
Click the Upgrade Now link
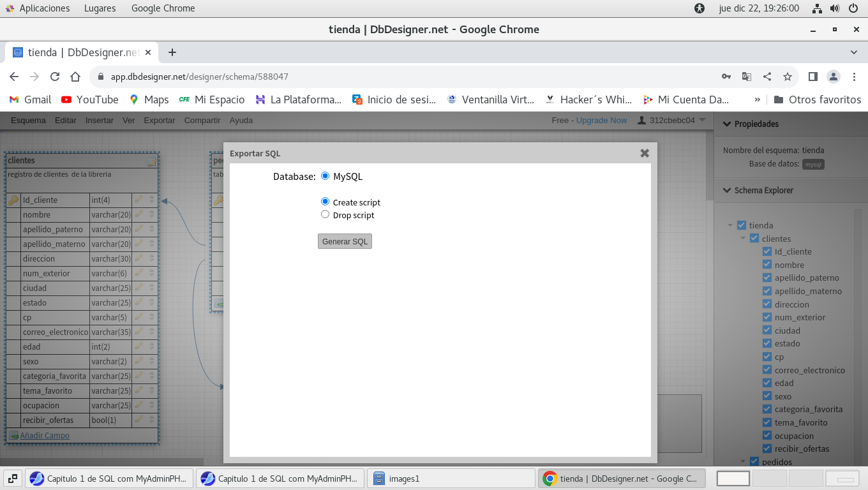click(601, 120)
